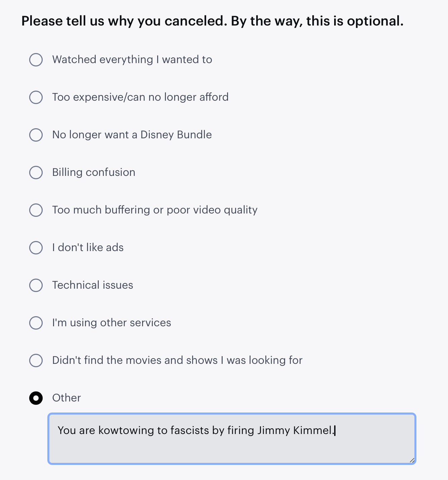The width and height of the screenshot is (448, 480).
Task: Click the "Technical issues" label text
Action: click(x=93, y=285)
